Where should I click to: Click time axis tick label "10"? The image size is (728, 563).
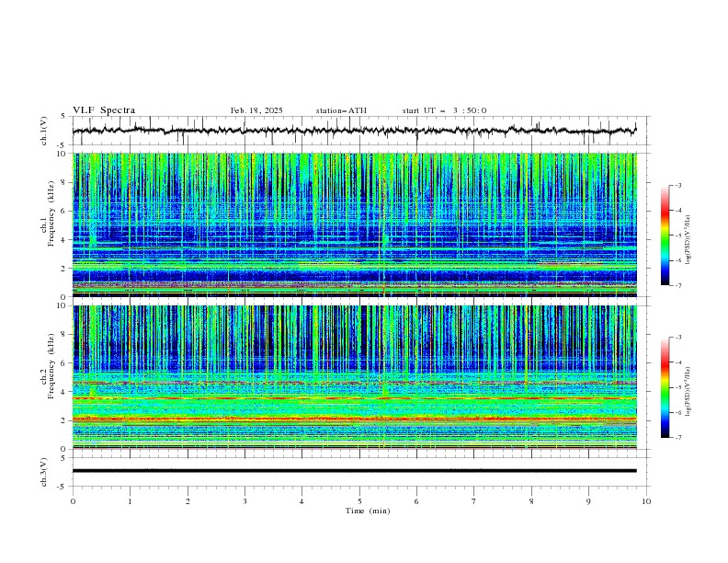(x=646, y=501)
